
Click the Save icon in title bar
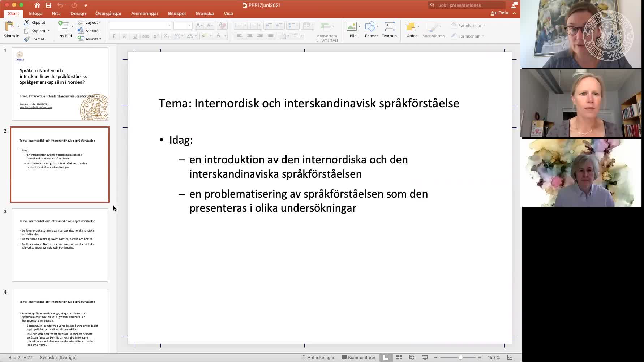[x=48, y=5]
